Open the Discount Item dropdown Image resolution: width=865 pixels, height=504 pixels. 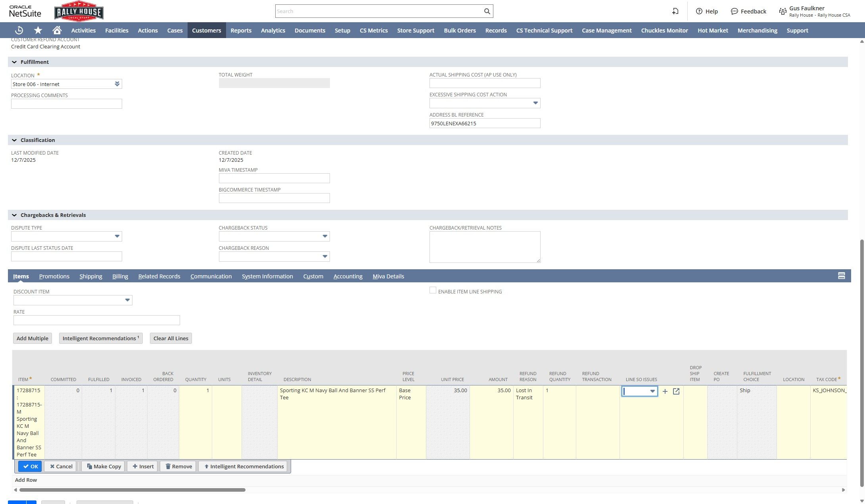[x=127, y=300]
